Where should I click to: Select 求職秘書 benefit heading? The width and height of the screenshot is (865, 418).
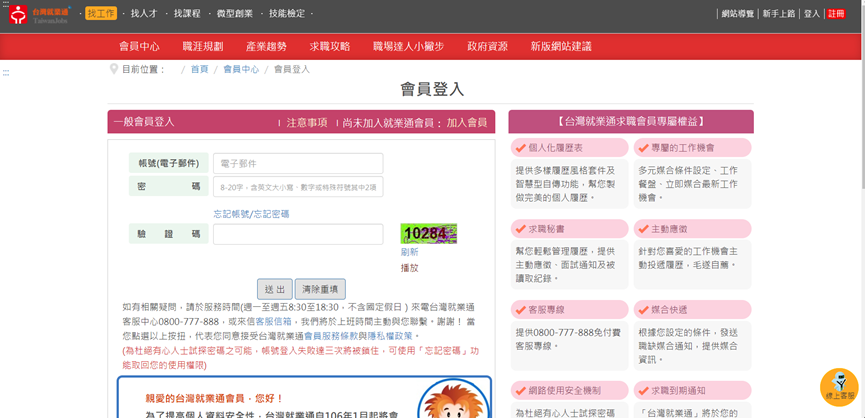coord(569,229)
